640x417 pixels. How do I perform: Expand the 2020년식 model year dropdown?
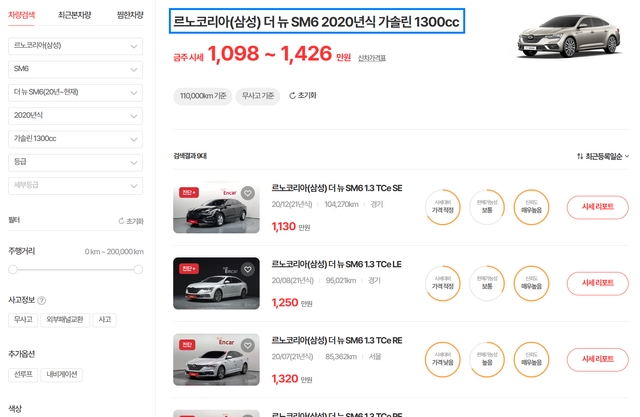click(x=76, y=116)
